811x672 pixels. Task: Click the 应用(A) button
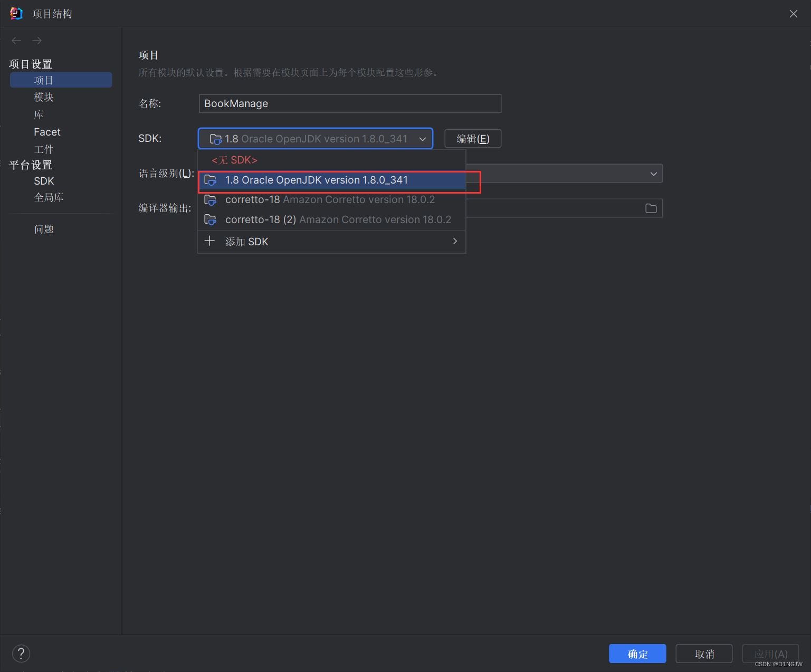coord(770,654)
